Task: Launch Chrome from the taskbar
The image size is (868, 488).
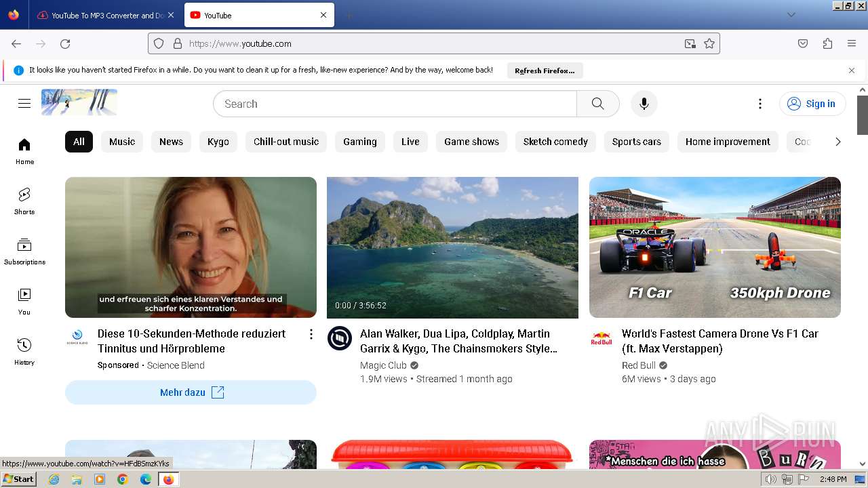Action: tap(122, 479)
